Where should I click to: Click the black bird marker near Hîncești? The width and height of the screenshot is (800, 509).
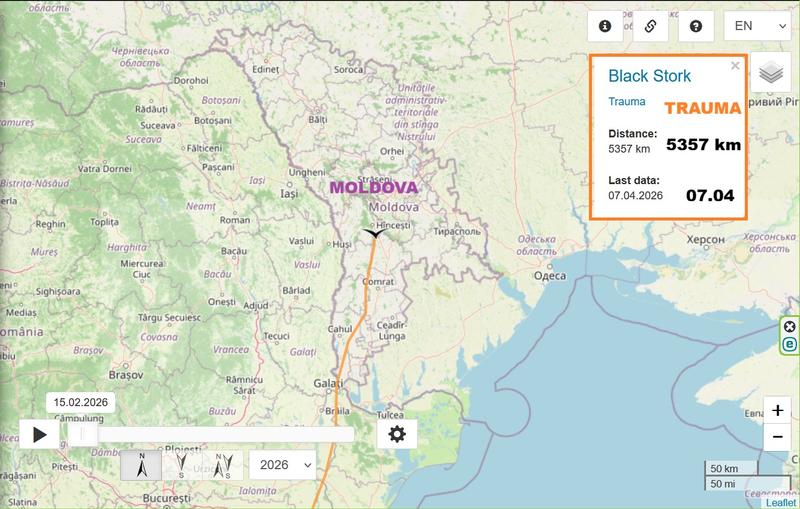tap(375, 233)
